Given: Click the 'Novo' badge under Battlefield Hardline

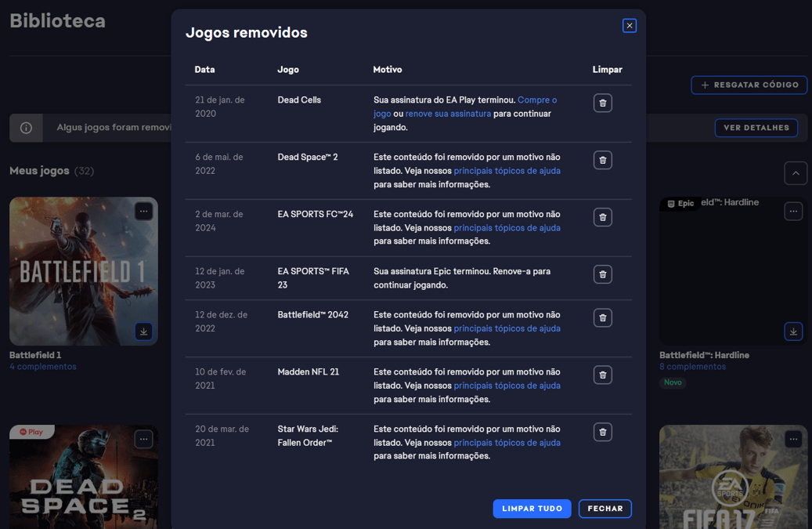Looking at the screenshot, I should point(673,382).
